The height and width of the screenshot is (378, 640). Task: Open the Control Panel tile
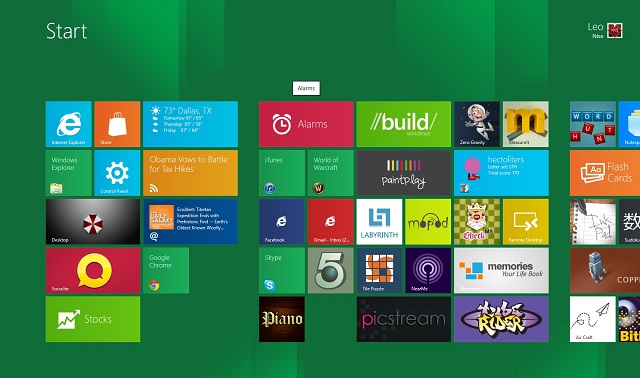(117, 173)
